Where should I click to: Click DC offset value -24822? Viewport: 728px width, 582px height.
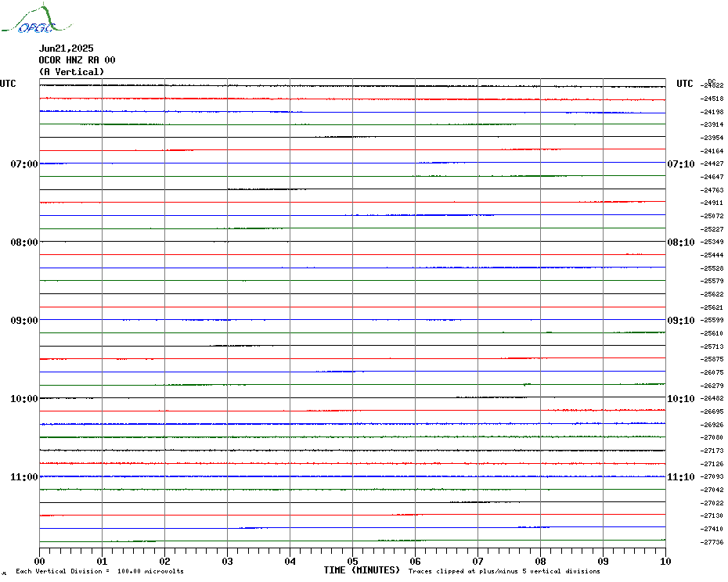pyautogui.click(x=712, y=85)
